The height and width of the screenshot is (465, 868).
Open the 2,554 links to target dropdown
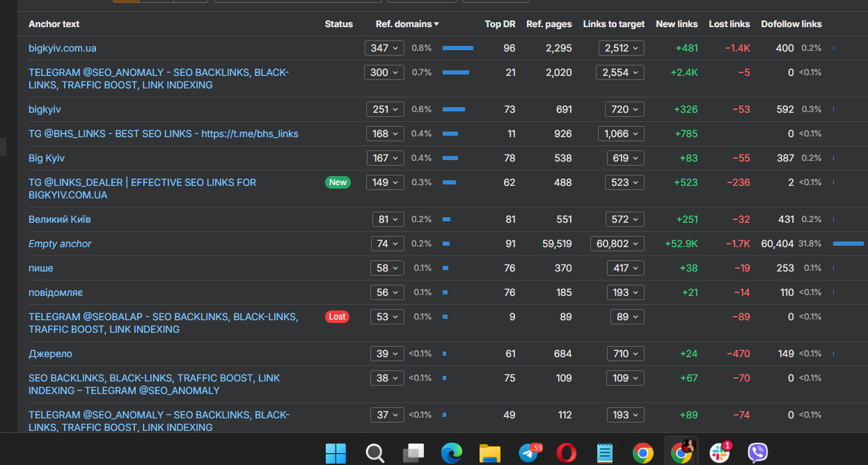point(620,72)
